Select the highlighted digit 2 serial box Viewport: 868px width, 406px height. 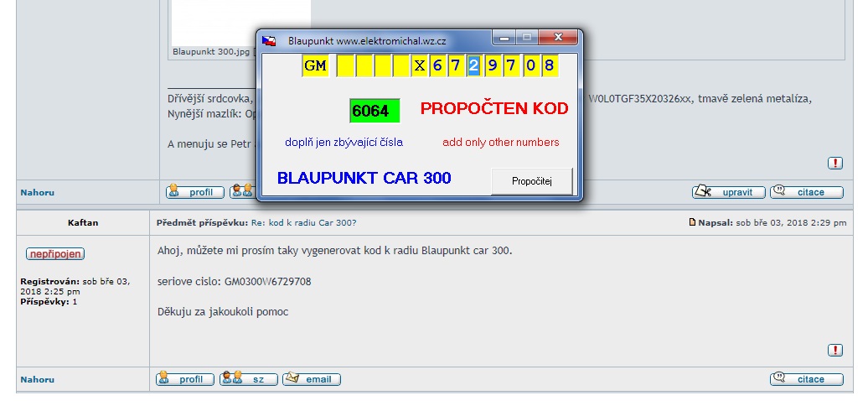473,66
